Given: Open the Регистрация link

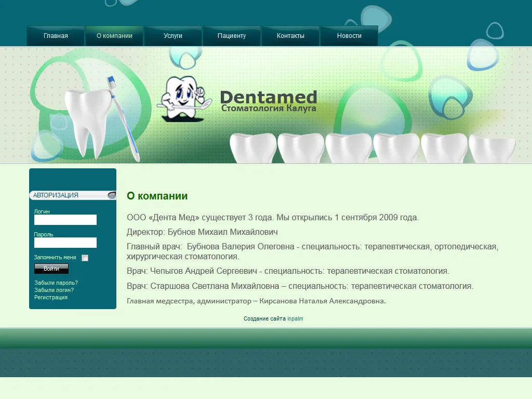Looking at the screenshot, I should (51, 297).
